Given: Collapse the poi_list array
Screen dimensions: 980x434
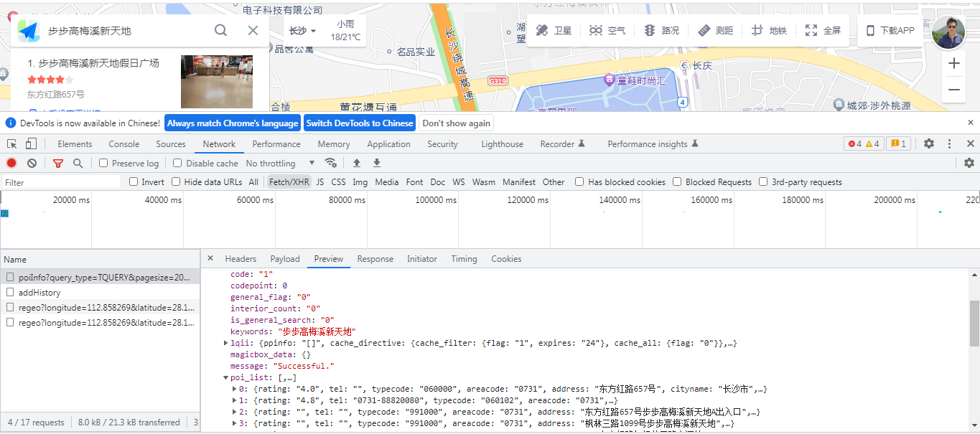Looking at the screenshot, I should click(x=226, y=377).
